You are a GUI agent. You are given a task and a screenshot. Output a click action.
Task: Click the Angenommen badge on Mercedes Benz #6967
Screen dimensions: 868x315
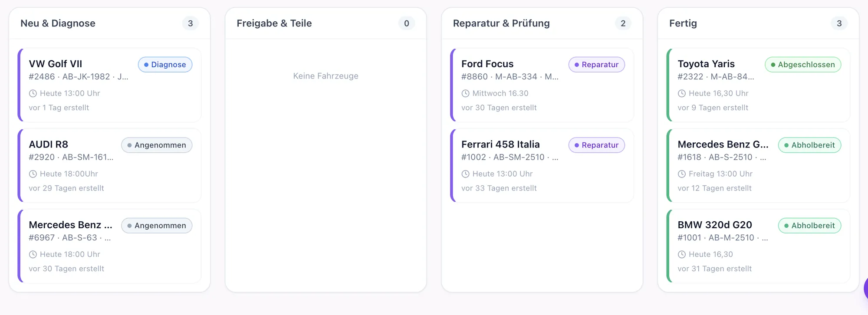point(157,226)
